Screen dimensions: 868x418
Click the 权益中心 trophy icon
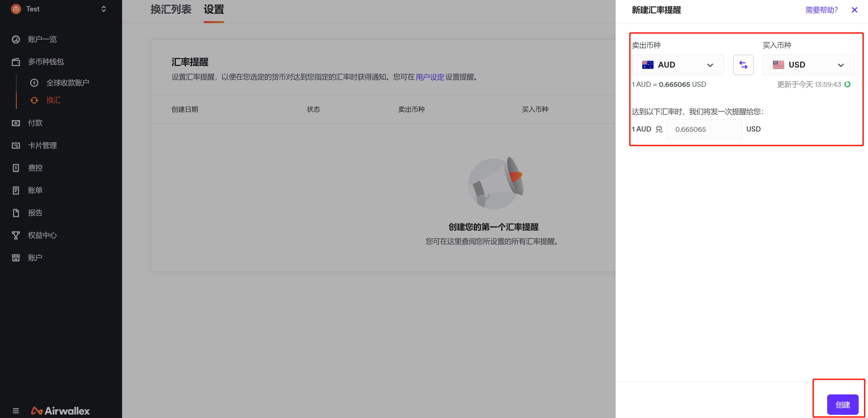pyautogui.click(x=16, y=235)
